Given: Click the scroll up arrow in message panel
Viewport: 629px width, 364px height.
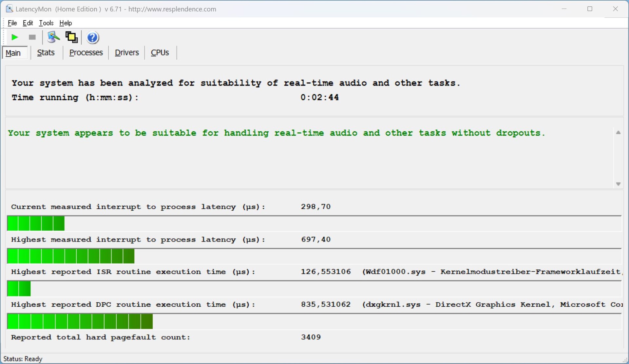Looking at the screenshot, I should (x=618, y=133).
